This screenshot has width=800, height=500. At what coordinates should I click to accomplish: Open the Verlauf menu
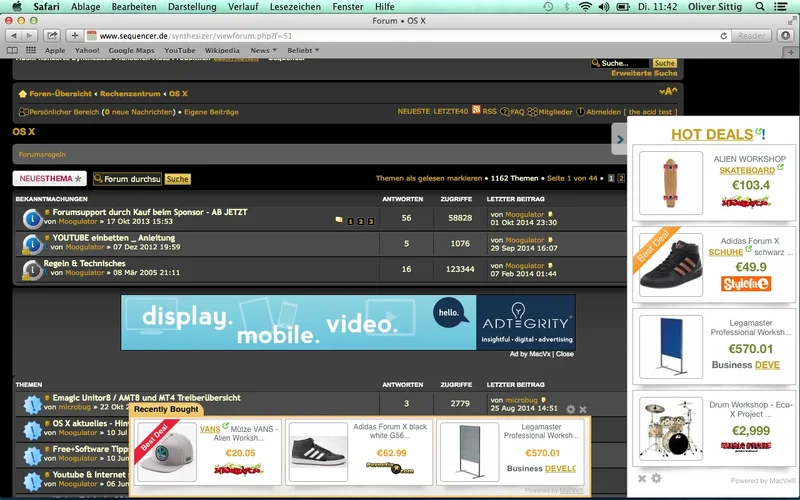tap(243, 7)
